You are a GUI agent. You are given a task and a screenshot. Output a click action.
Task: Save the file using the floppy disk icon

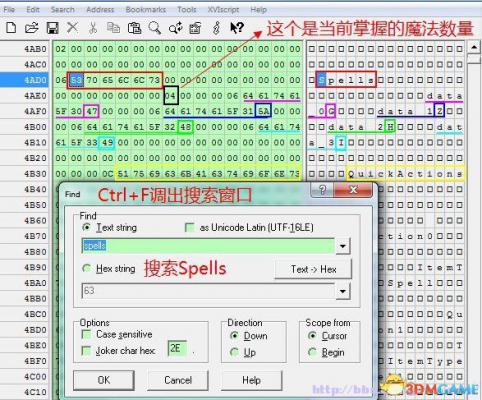52,28
